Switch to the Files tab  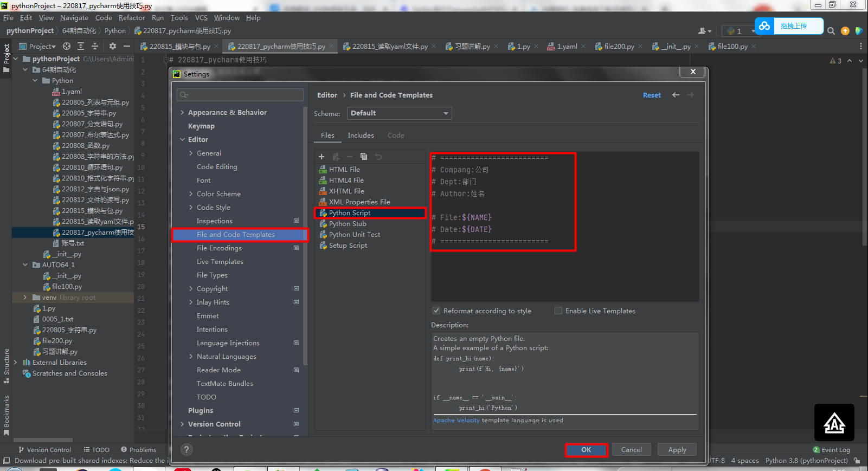click(x=327, y=136)
